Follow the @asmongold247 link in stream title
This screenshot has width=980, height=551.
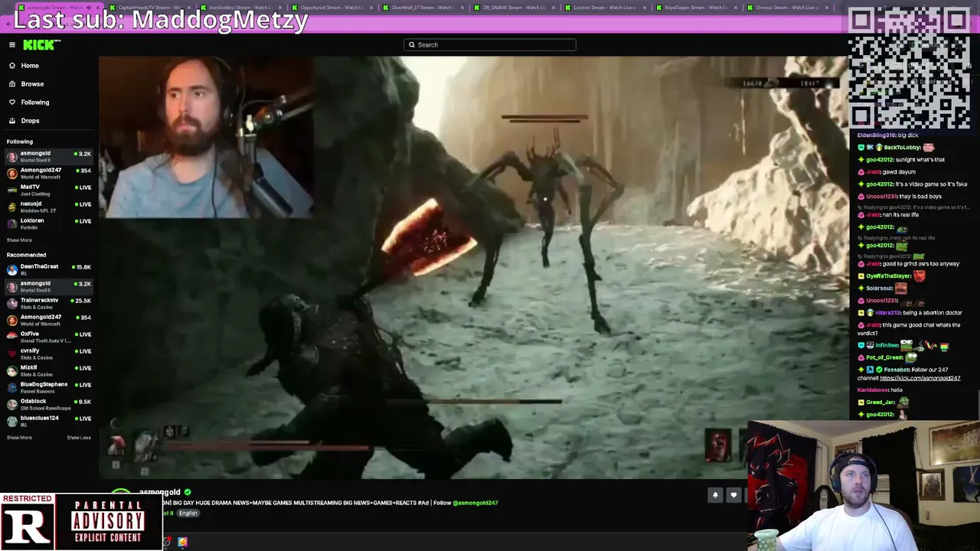coord(475,503)
